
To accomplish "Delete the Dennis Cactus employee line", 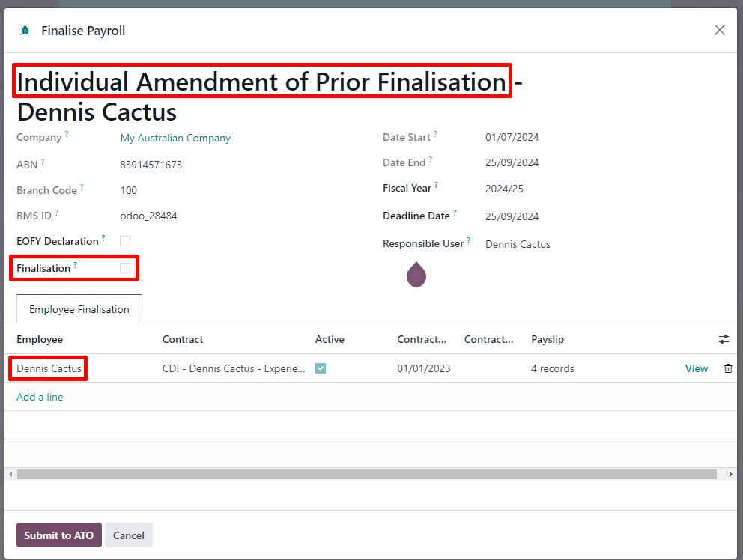I will click(727, 368).
